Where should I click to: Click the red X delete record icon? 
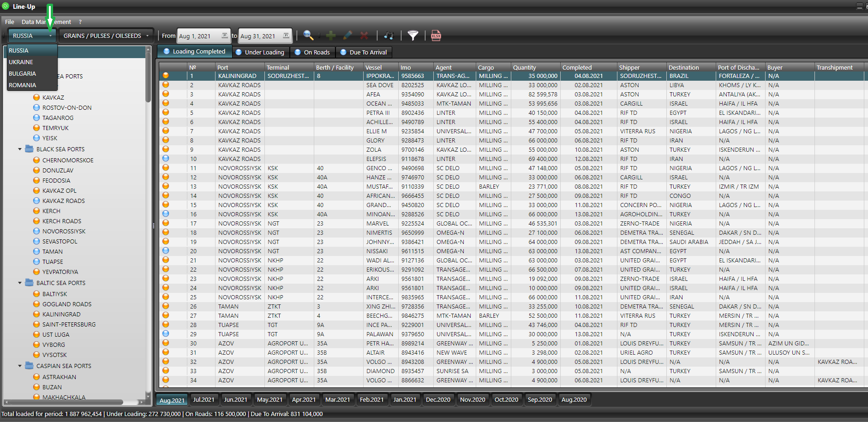coord(364,36)
